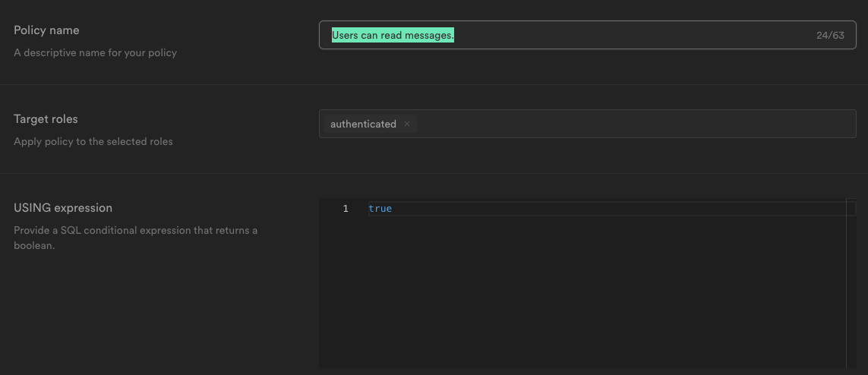The height and width of the screenshot is (375, 868).
Task: Click the editor gutter left of line number
Action: [x=328, y=209]
